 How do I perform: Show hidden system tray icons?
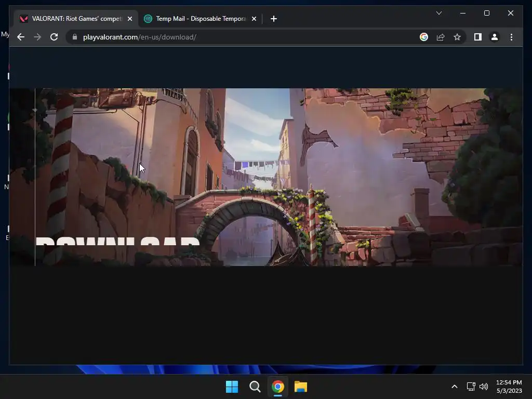point(454,387)
